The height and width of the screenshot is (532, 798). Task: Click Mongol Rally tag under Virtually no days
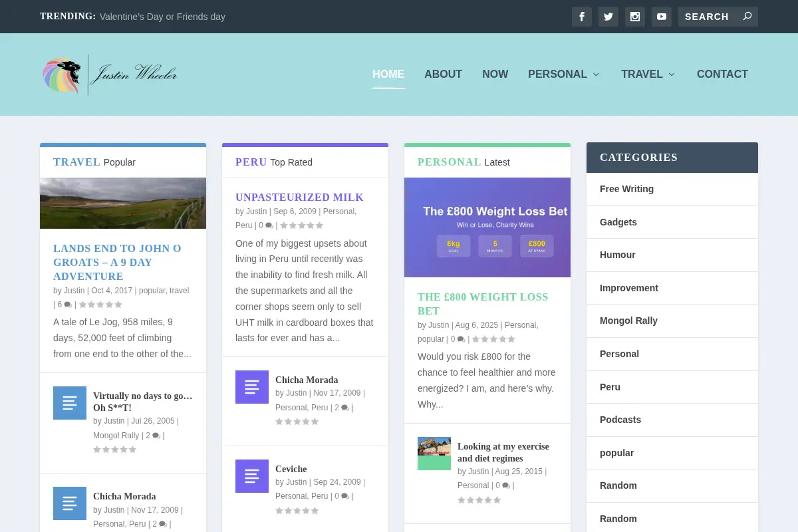point(116,436)
